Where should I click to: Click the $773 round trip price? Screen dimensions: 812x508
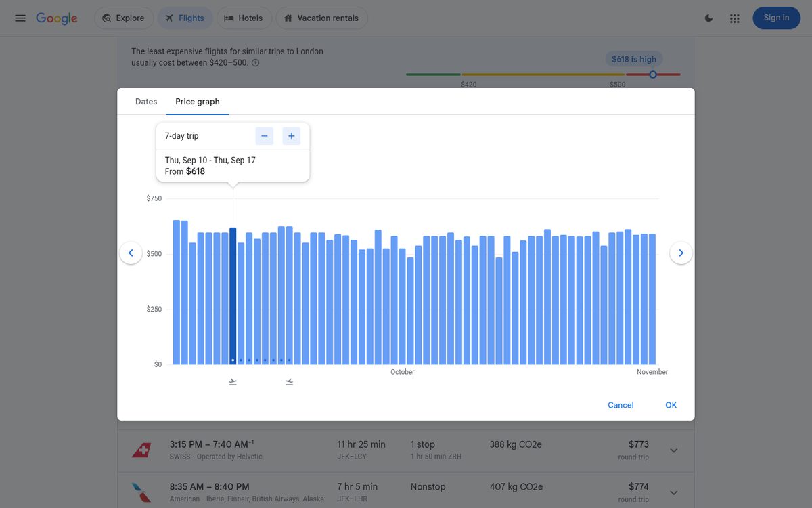tap(639, 444)
